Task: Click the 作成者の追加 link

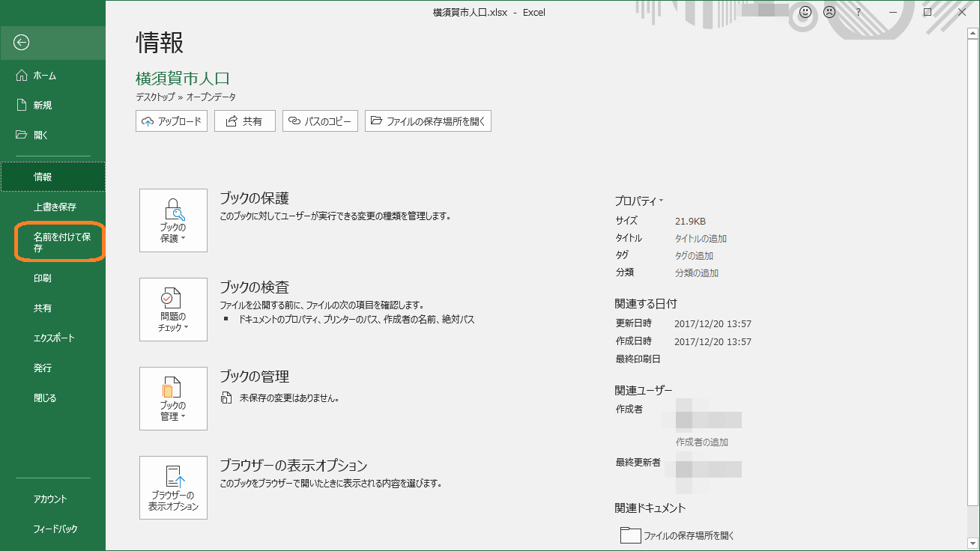Action: (x=701, y=442)
